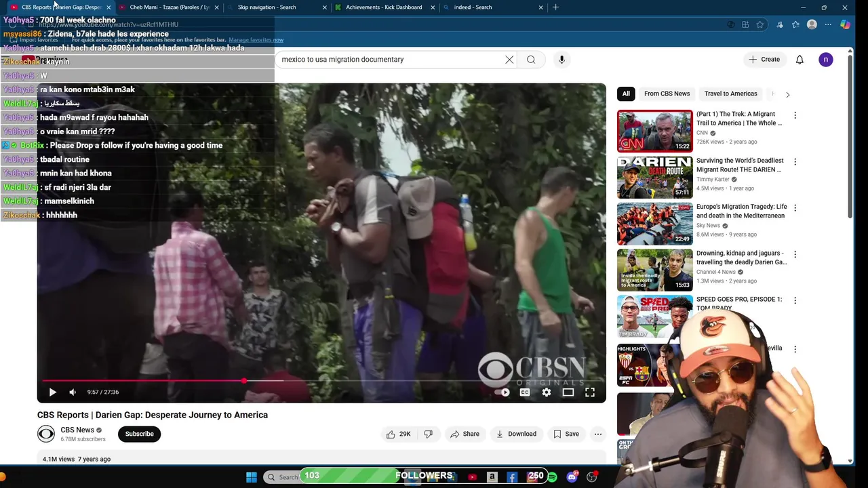Image resolution: width=868 pixels, height=488 pixels.
Task: Play the Darien Gap video
Action: (52, 392)
